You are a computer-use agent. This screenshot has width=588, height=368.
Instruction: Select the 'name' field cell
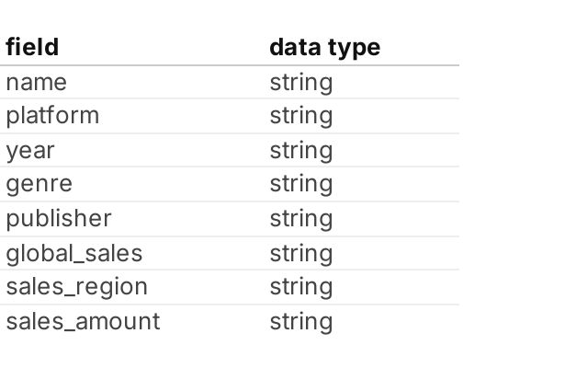[x=37, y=82]
